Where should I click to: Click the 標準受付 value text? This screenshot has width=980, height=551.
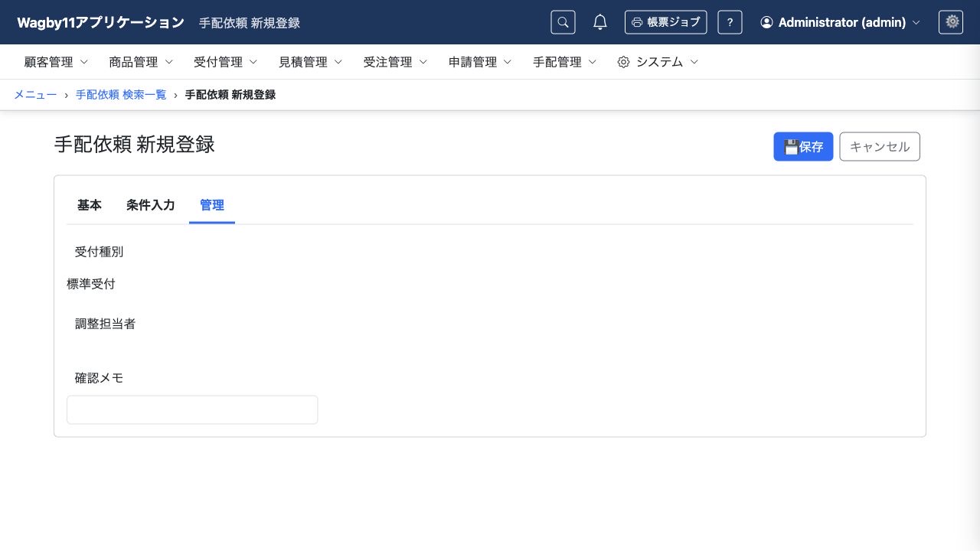click(91, 284)
